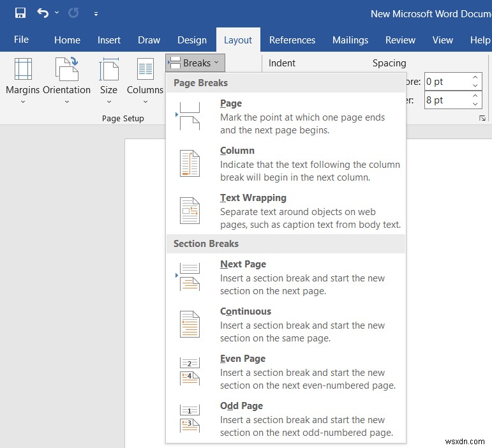Click the Text Wrapping break icon
The height and width of the screenshot is (448, 492).
[190, 211]
